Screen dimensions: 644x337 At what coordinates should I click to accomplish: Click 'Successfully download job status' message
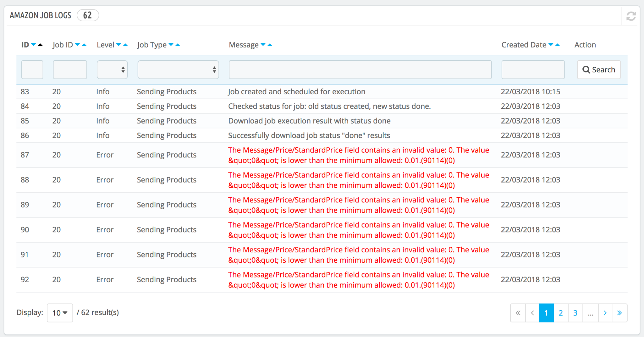tap(309, 136)
